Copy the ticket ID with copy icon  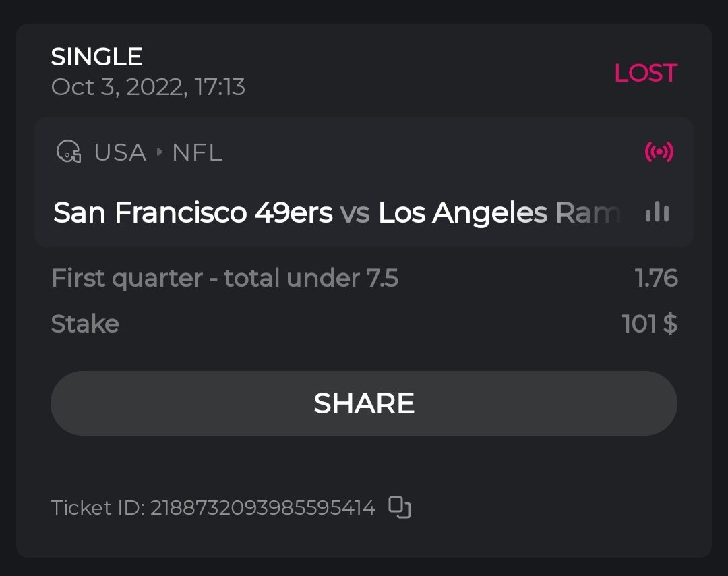click(400, 507)
